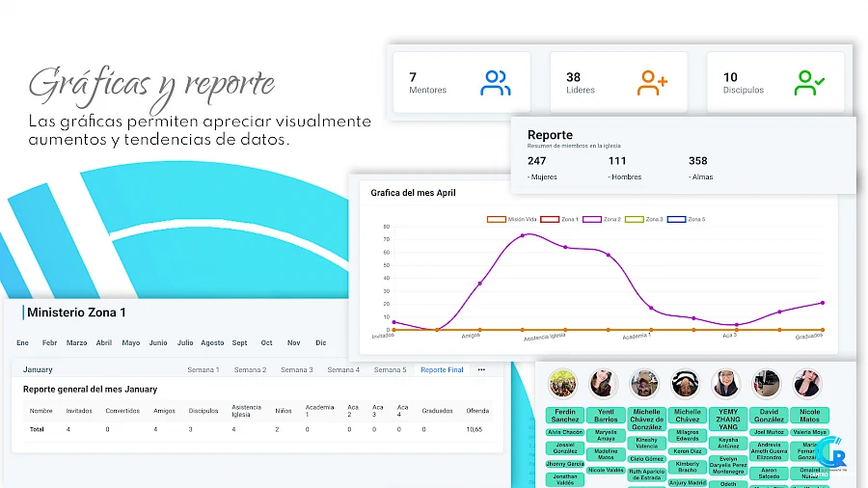Switch to the Semana 1 tab
Image resolution: width=868 pixels, height=488 pixels.
tap(203, 369)
